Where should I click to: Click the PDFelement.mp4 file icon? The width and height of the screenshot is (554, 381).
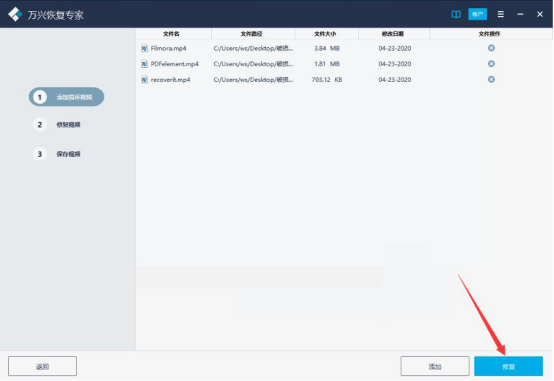pyautogui.click(x=144, y=64)
